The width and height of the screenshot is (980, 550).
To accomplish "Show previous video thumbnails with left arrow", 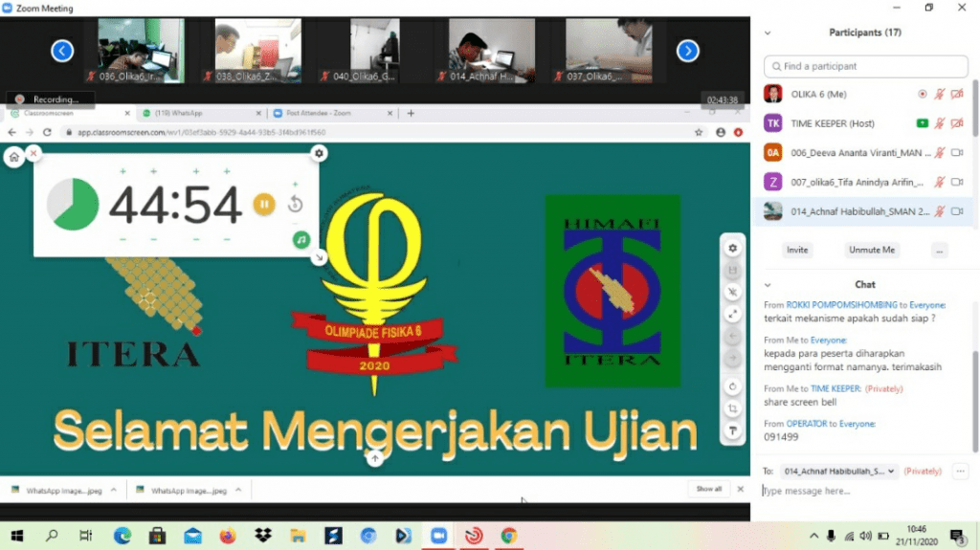I will [62, 51].
